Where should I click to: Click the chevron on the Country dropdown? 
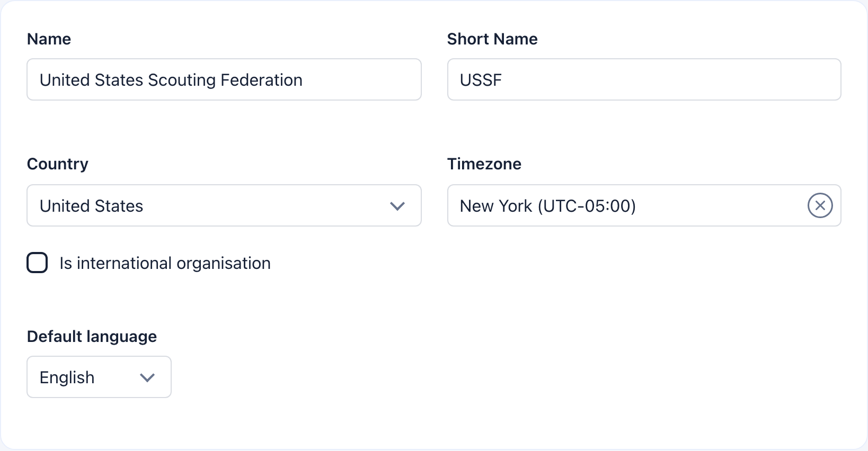click(x=397, y=206)
